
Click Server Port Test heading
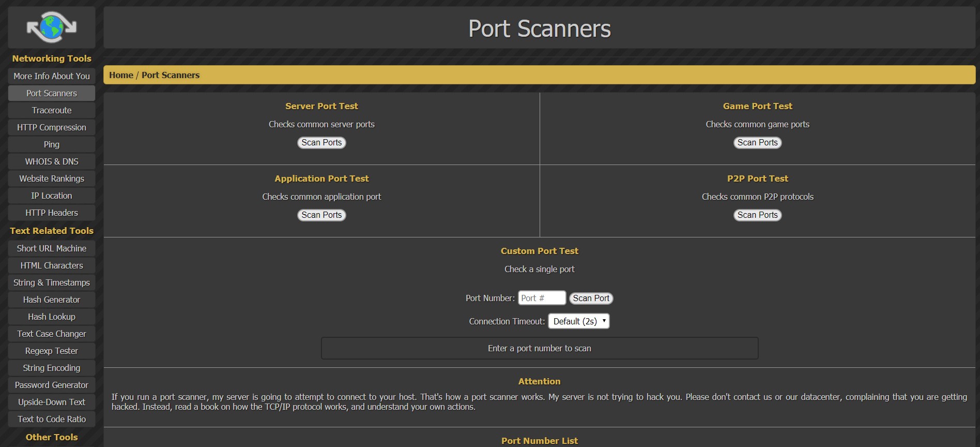pyautogui.click(x=321, y=106)
